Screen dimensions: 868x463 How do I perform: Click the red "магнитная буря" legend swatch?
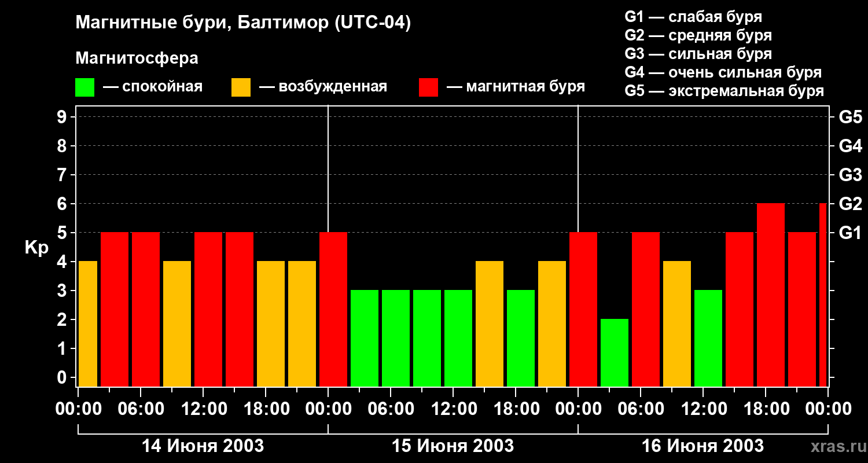point(428,87)
